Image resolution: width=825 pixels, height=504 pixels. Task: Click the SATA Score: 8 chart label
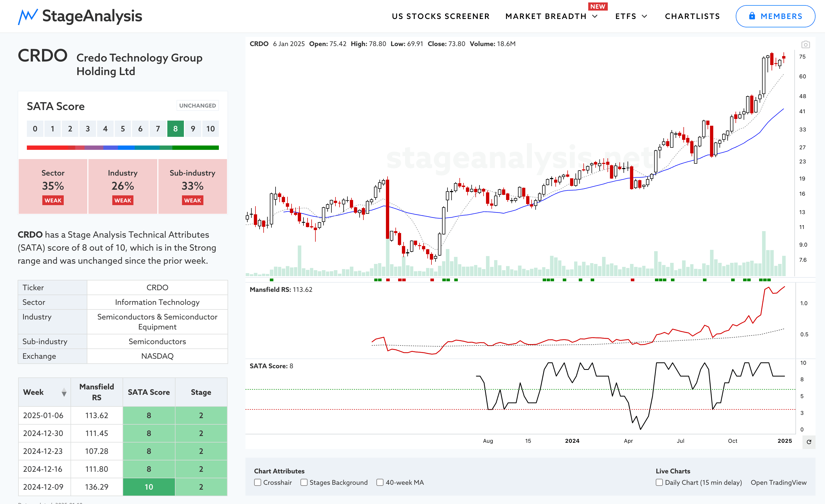coord(271,366)
